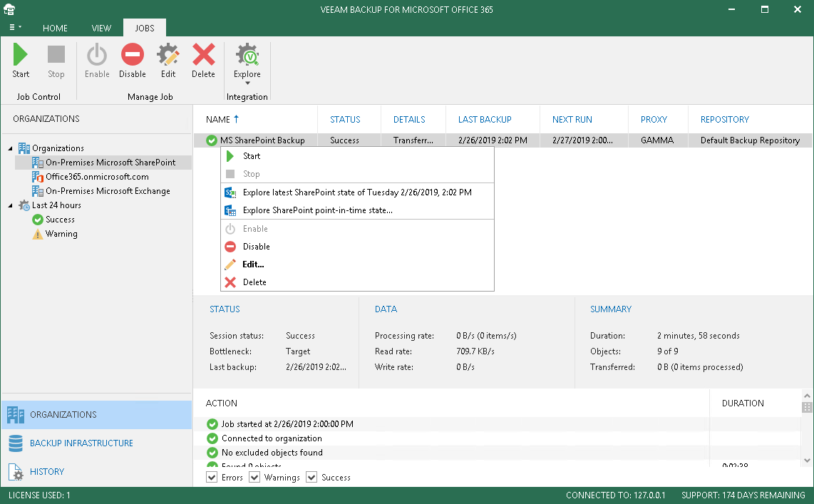
Task: Click the Default Backup Repository cell
Action: tap(750, 140)
